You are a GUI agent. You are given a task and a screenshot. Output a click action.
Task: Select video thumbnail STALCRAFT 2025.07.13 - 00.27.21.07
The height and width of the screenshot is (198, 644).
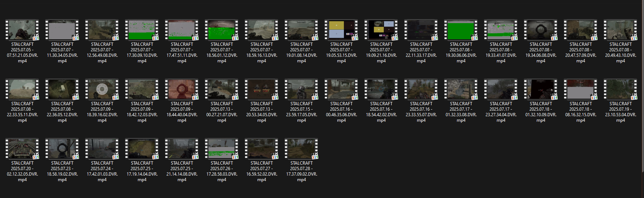[x=222, y=89]
